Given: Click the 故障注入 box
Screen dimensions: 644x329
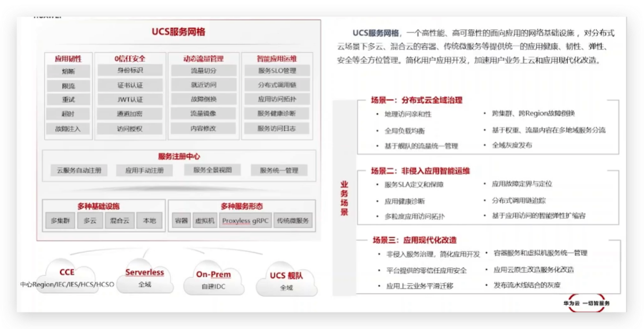Looking at the screenshot, I should tap(68, 129).
